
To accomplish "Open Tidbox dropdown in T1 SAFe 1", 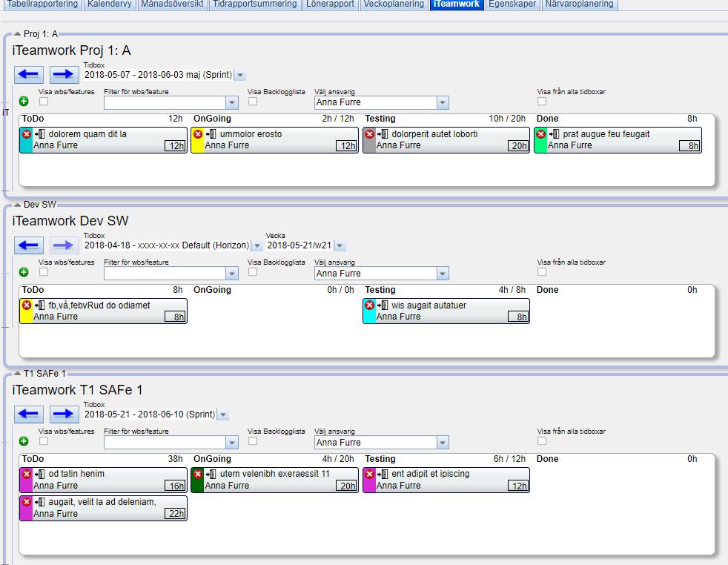I will point(223,414).
